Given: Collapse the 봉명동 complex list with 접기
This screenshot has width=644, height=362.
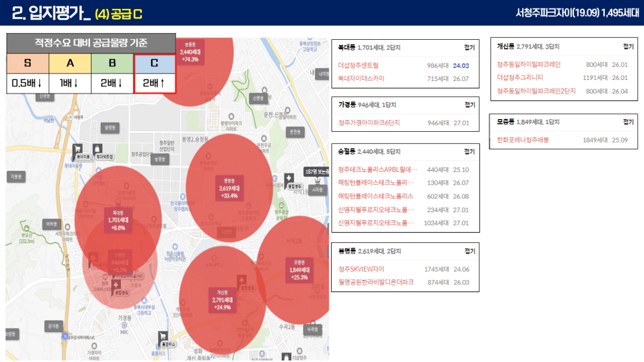Looking at the screenshot, I should click(469, 251).
